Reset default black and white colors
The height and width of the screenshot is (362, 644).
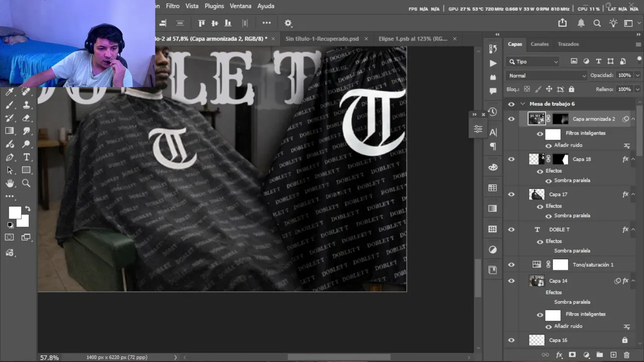pyautogui.click(x=10, y=225)
